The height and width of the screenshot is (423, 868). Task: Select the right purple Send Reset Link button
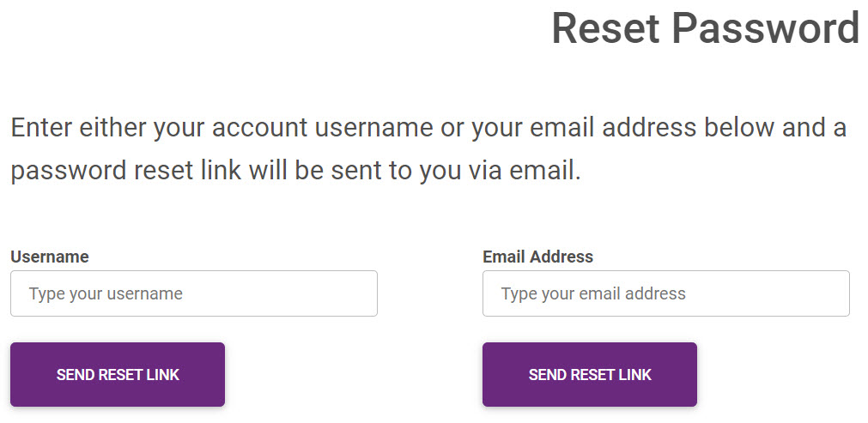pyautogui.click(x=590, y=374)
